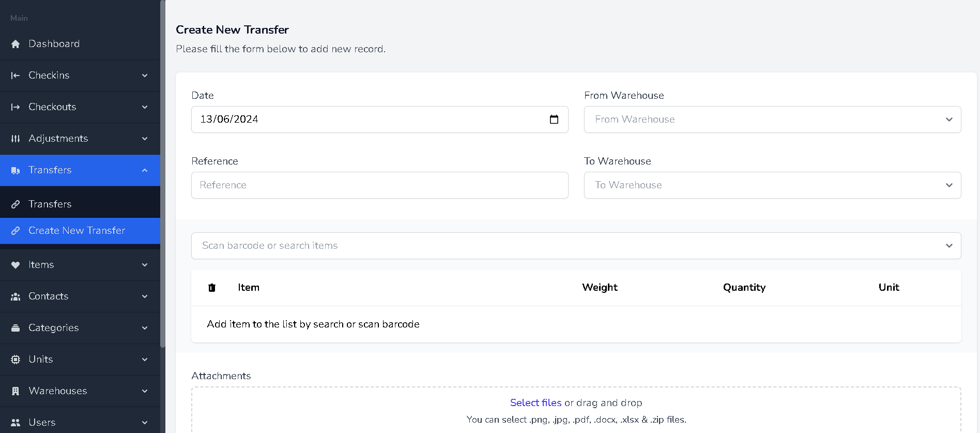Image resolution: width=980 pixels, height=433 pixels.
Task: Click the Reference text input field
Action: tap(379, 185)
